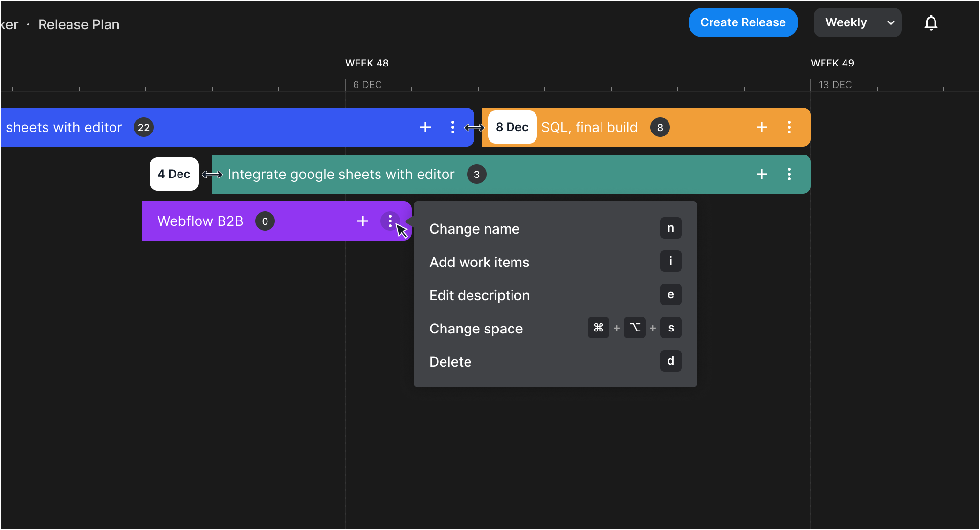This screenshot has width=980, height=530.
Task: Click the 4 Dec date handle
Action: tap(174, 174)
